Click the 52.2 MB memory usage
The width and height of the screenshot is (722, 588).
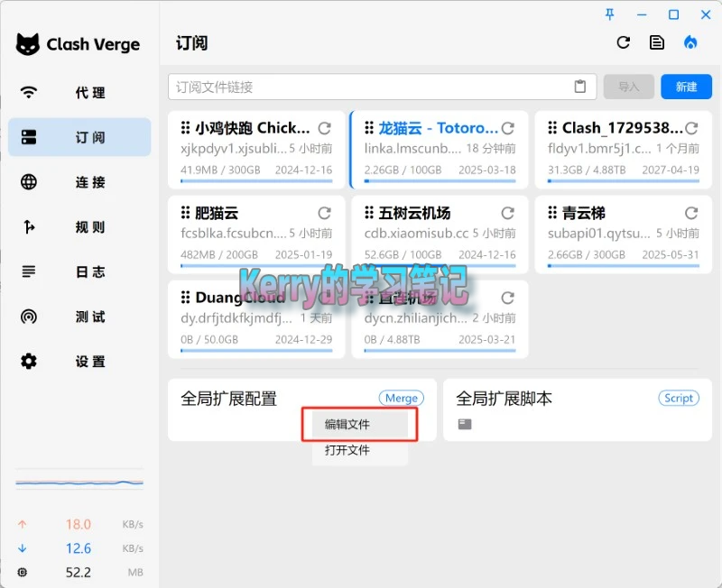79,573
